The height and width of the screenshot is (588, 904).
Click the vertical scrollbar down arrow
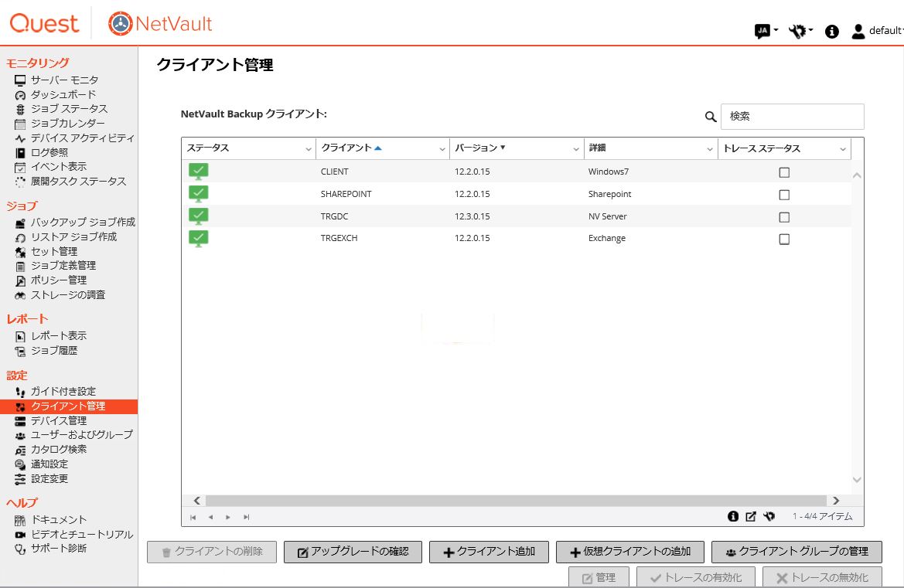857,480
